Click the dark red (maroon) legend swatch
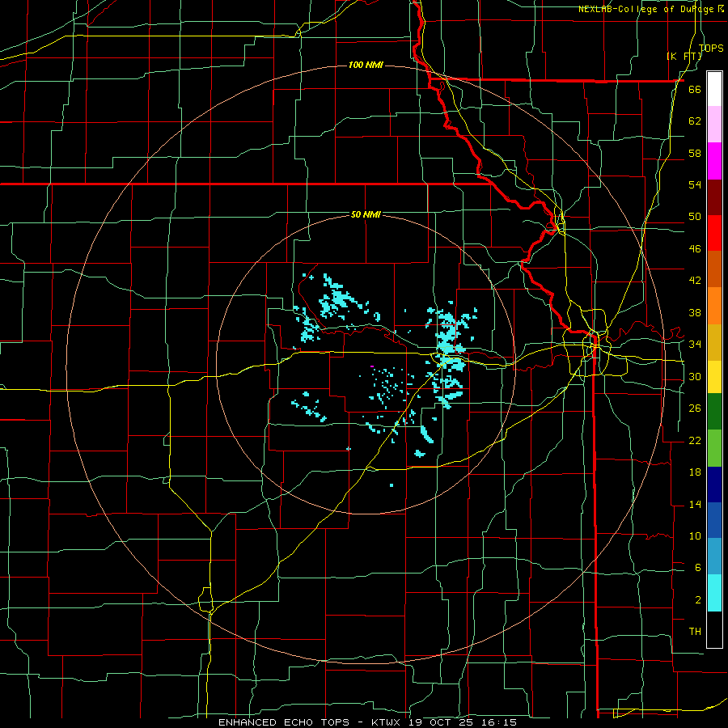 pyautogui.click(x=714, y=197)
